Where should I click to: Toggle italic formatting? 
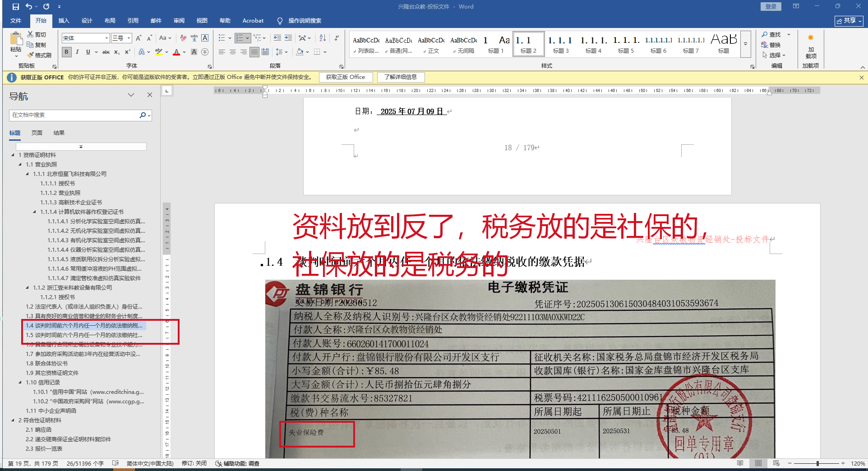coord(77,52)
